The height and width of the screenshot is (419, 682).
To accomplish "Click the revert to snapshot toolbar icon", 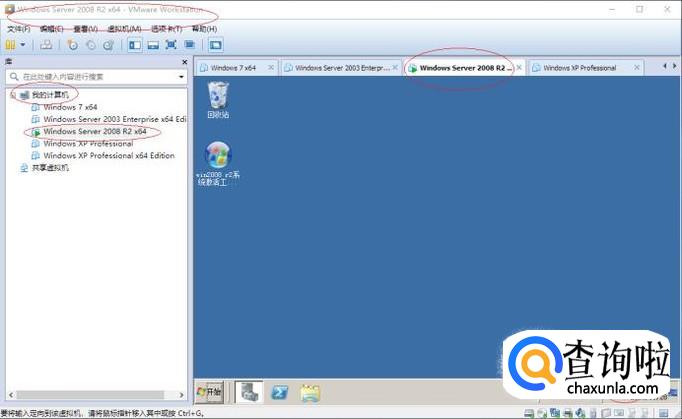I will pyautogui.click(x=91, y=44).
